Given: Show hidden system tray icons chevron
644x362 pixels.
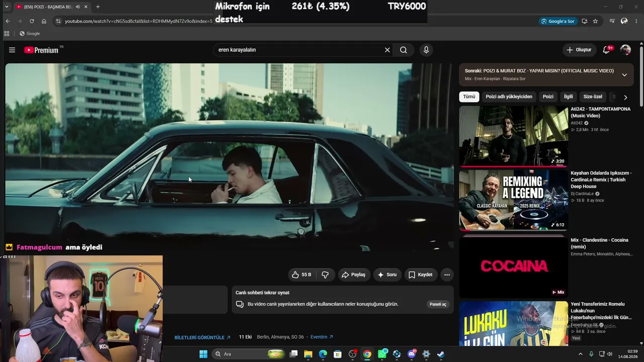Looking at the screenshot, I should pos(581,354).
